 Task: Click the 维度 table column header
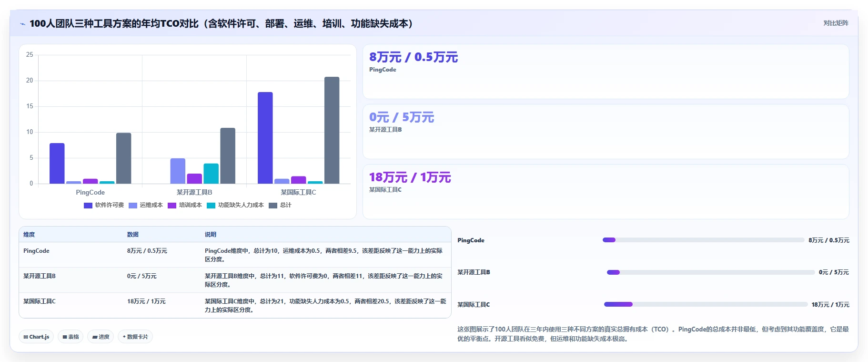tap(29, 235)
